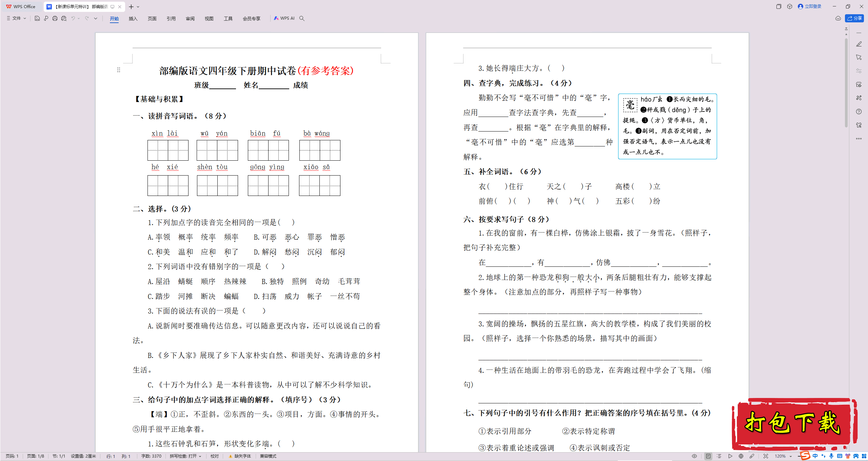The width and height of the screenshot is (868, 461).
Task: Click the plus button to add new tab
Action: (x=131, y=7)
